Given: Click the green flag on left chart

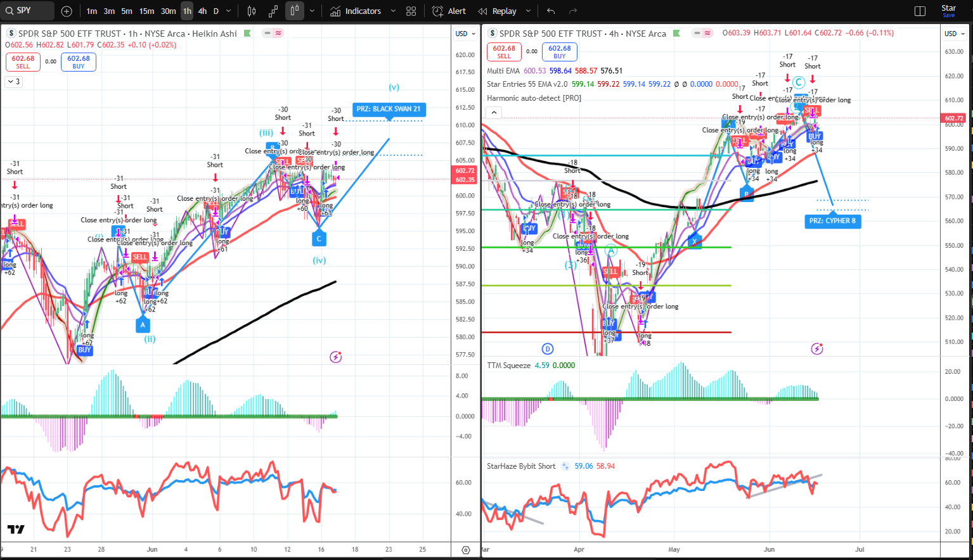Looking at the screenshot, I should coord(247,34).
